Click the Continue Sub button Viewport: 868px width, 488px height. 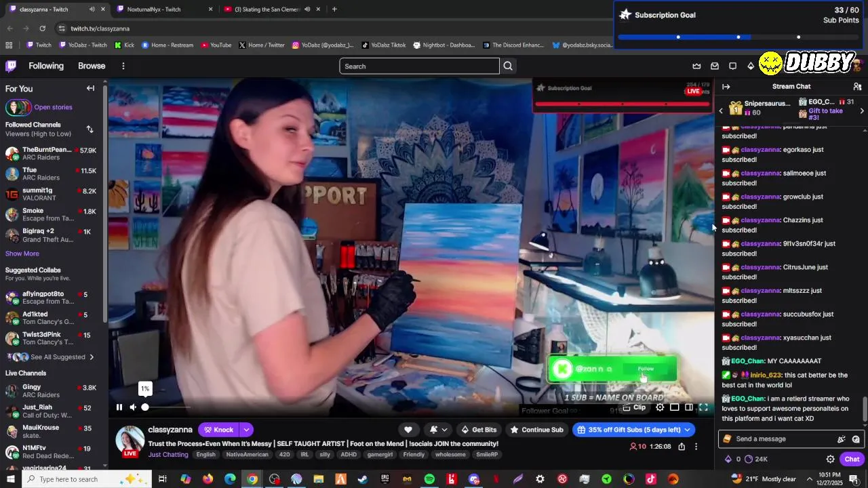coord(536,430)
